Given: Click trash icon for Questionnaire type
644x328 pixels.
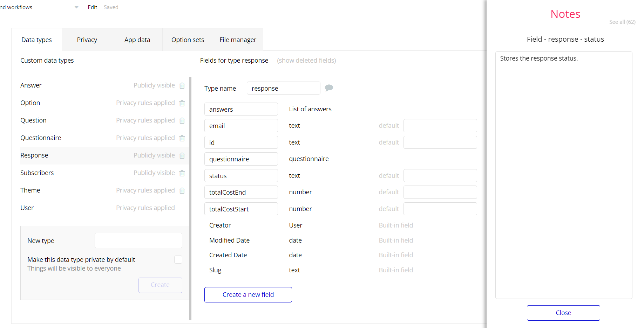Looking at the screenshot, I should [182, 138].
